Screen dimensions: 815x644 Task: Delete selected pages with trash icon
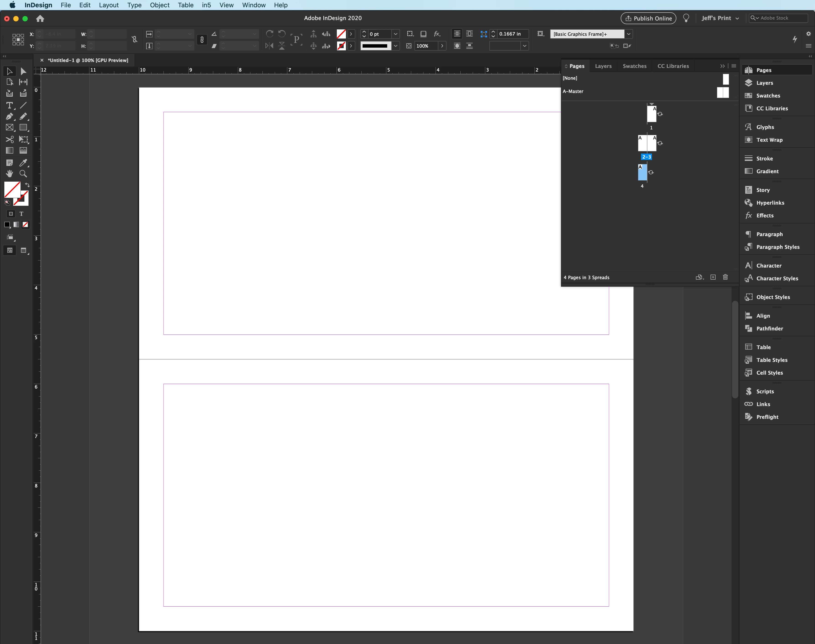tap(725, 277)
